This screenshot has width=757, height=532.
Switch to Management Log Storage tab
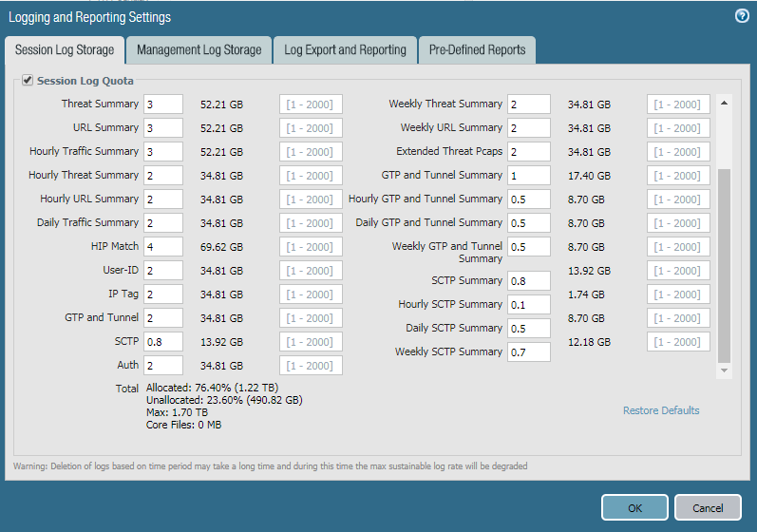coord(199,50)
